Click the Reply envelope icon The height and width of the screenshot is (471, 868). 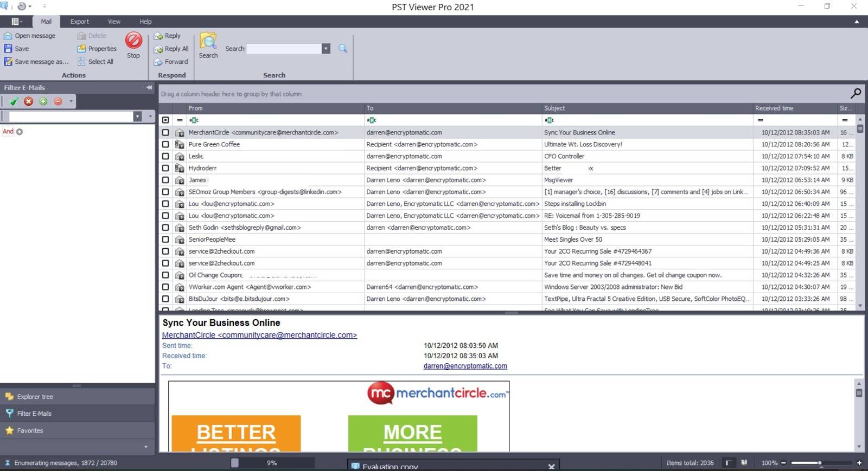158,36
